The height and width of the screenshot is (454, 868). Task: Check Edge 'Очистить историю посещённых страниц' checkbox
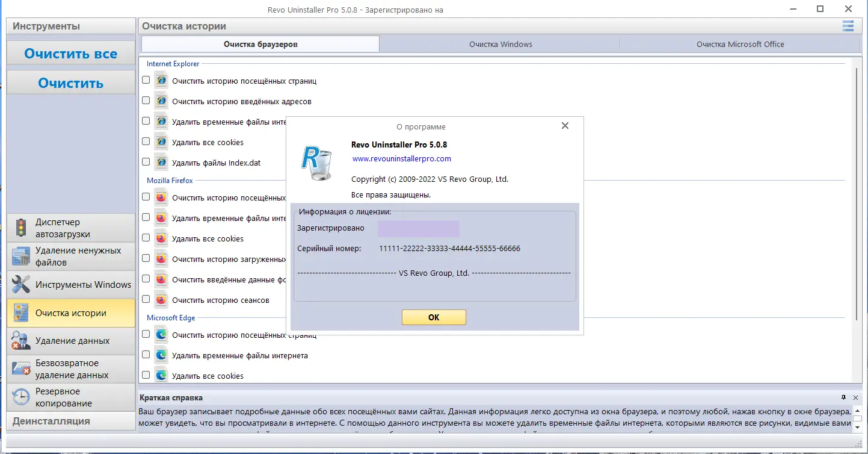[x=146, y=334]
